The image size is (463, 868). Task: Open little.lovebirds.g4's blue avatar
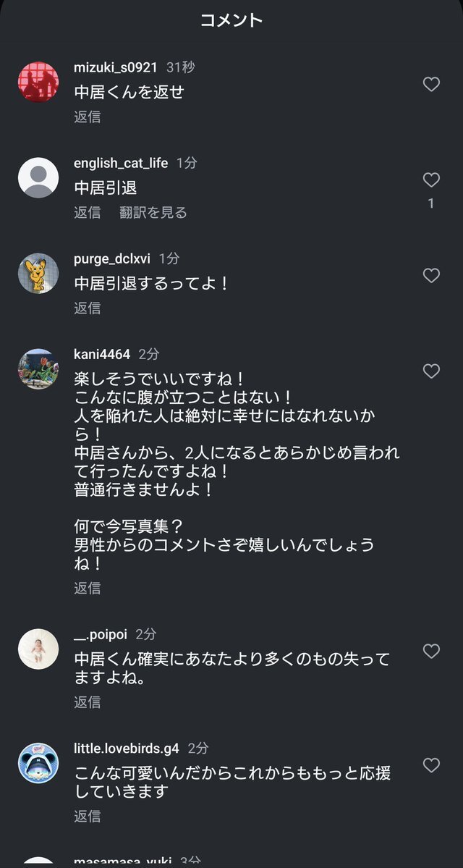38,762
